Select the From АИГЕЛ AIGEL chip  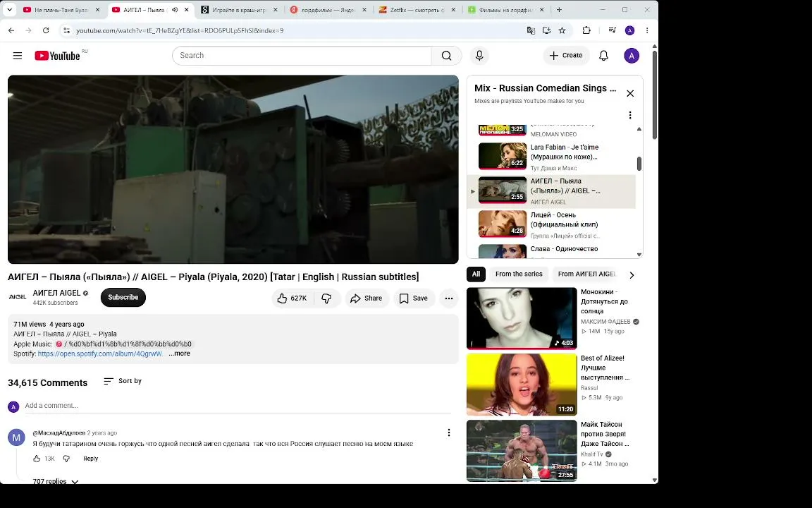[x=586, y=274]
